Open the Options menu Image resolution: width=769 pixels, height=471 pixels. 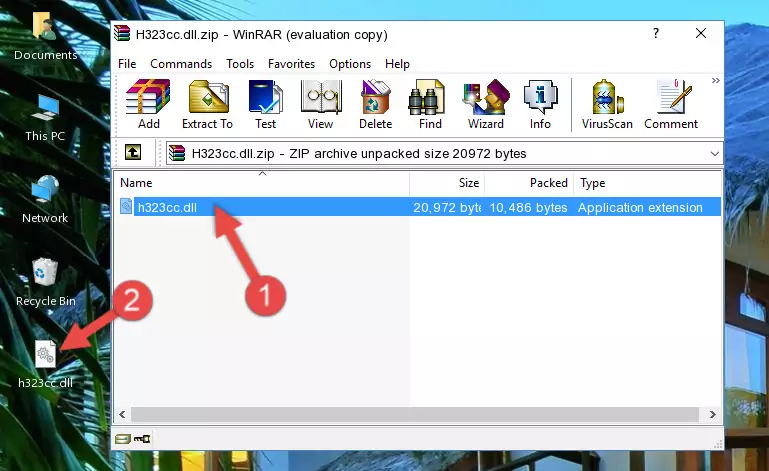pos(350,64)
